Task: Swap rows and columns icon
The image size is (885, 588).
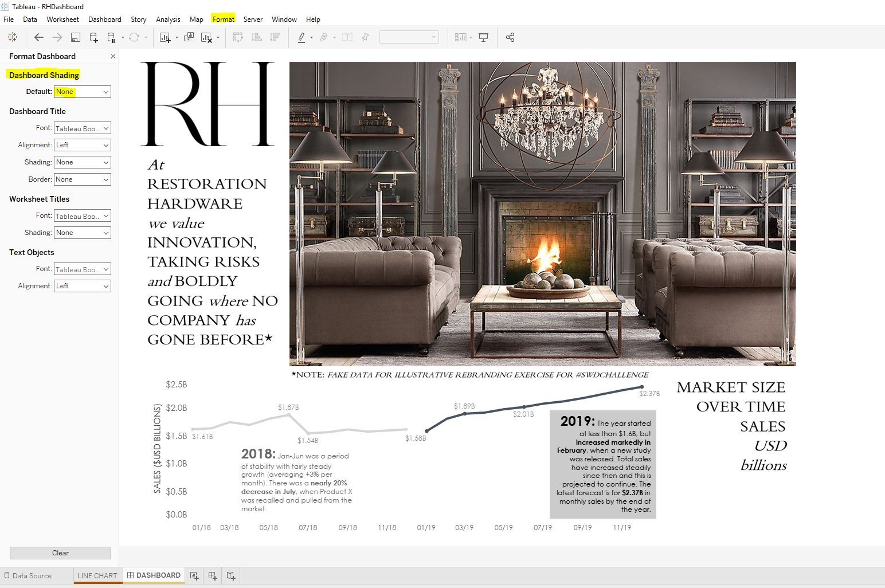Action: tap(238, 37)
